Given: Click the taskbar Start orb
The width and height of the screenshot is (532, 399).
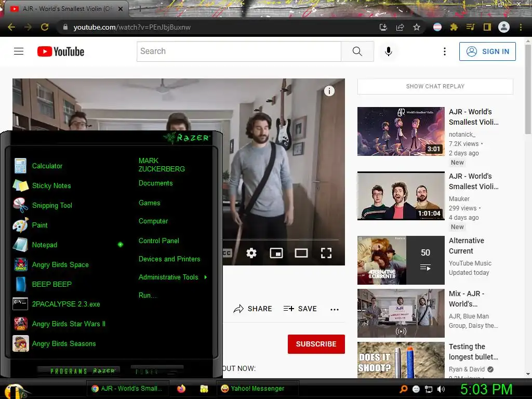Looking at the screenshot, I should tap(15, 391).
